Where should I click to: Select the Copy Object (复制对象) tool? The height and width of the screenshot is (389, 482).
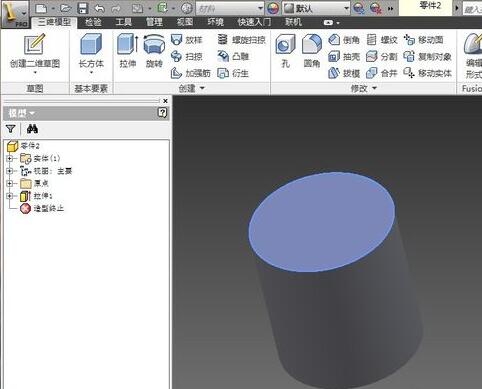pyautogui.click(x=427, y=56)
